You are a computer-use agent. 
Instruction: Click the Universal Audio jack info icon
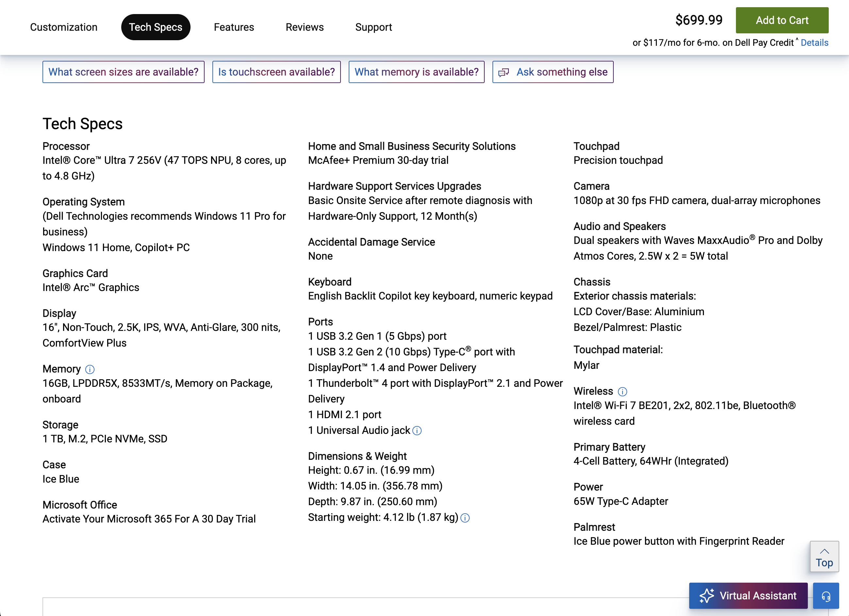click(x=417, y=431)
